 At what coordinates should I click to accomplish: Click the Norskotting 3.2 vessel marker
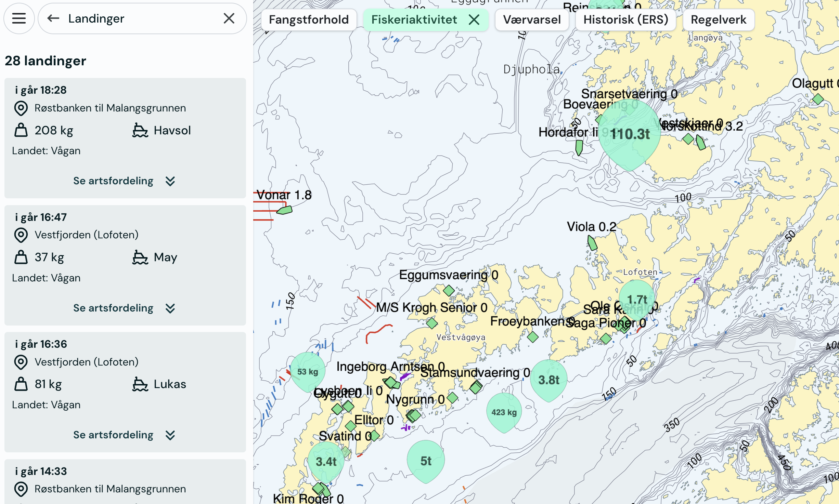click(700, 143)
